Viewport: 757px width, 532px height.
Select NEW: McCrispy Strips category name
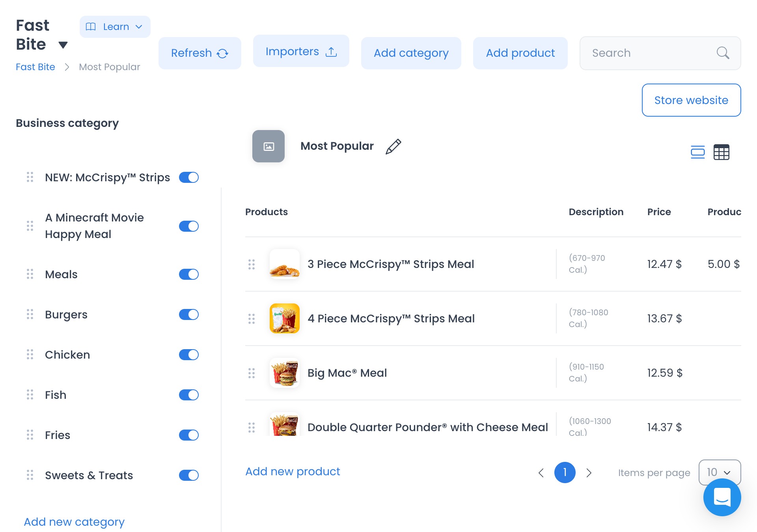107,177
